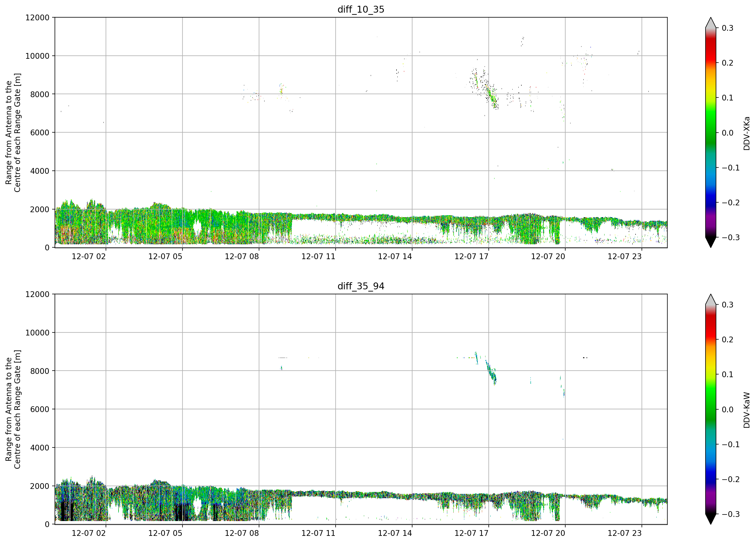756x543 pixels.
Task: Click the −0.2 tick on the DDV-XKa colorbar
Action: coord(730,202)
